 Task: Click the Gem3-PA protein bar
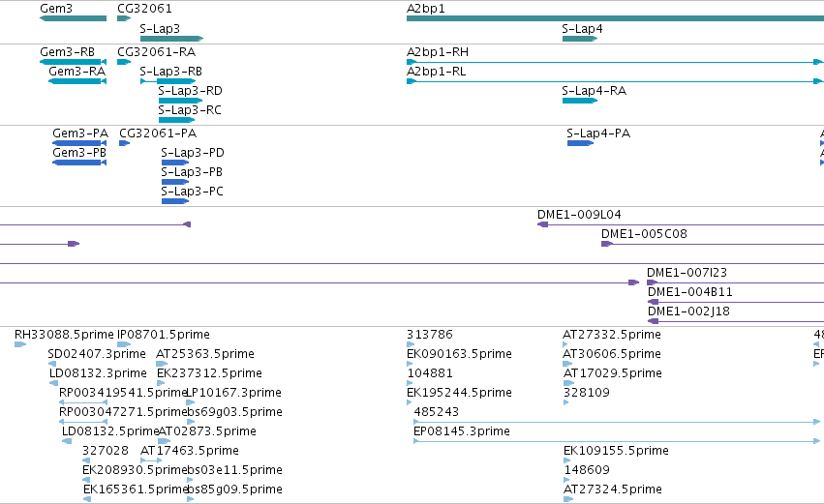(79, 143)
